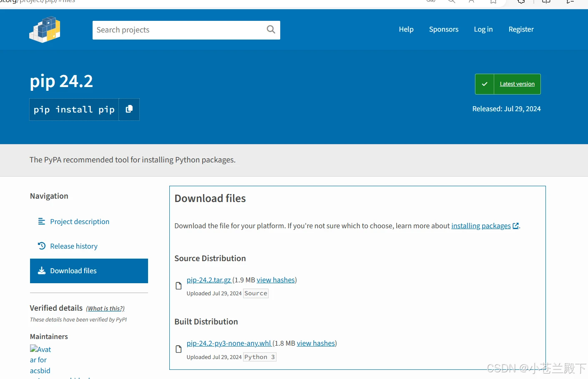View hashes for pip-24.2.tar.gz
The width and height of the screenshot is (588, 379).
pyautogui.click(x=276, y=280)
